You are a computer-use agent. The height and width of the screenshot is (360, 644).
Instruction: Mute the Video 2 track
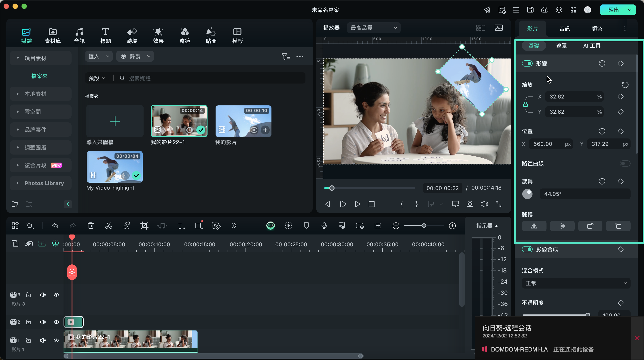(43, 322)
